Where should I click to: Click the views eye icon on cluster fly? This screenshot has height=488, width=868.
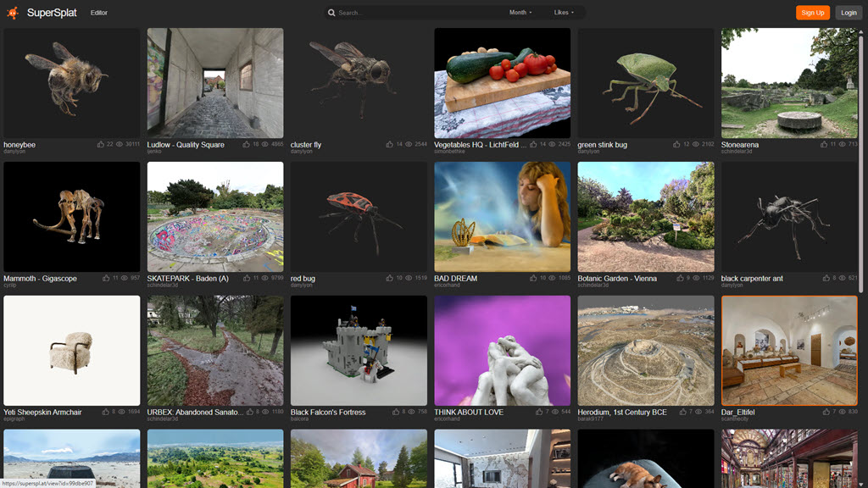tap(408, 145)
